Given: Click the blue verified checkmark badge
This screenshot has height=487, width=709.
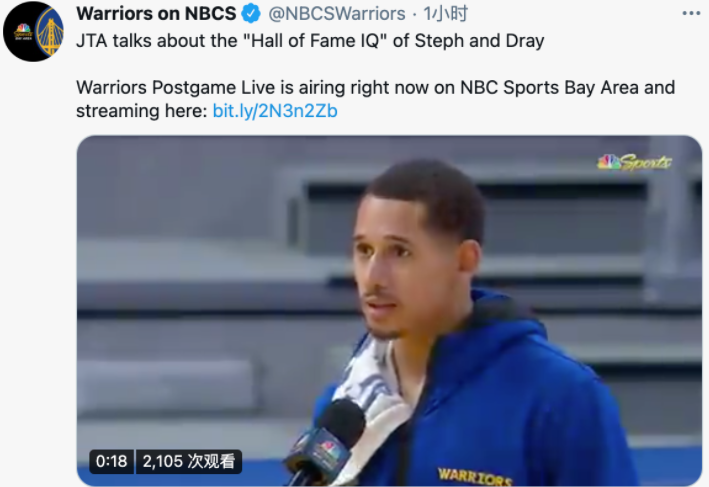Looking at the screenshot, I should click(x=251, y=14).
